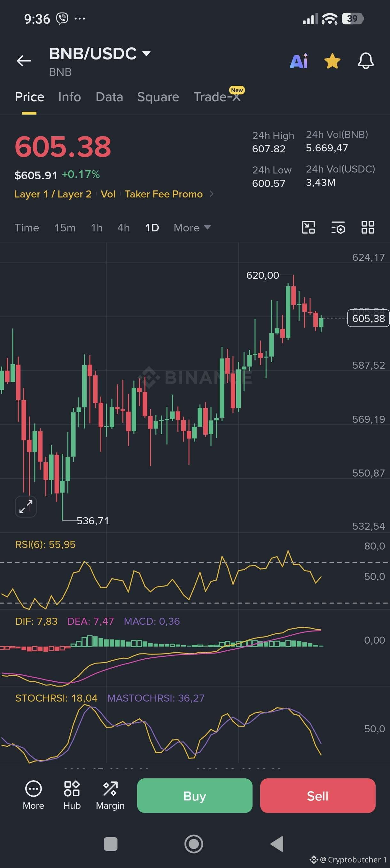Open the Hub icon
Screen dimensions: 390x868
point(72,796)
